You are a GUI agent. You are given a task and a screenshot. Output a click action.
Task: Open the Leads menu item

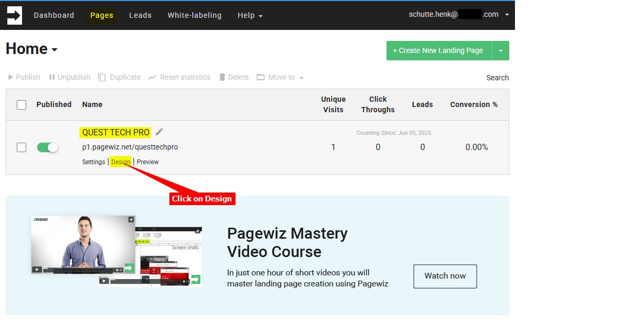click(140, 15)
